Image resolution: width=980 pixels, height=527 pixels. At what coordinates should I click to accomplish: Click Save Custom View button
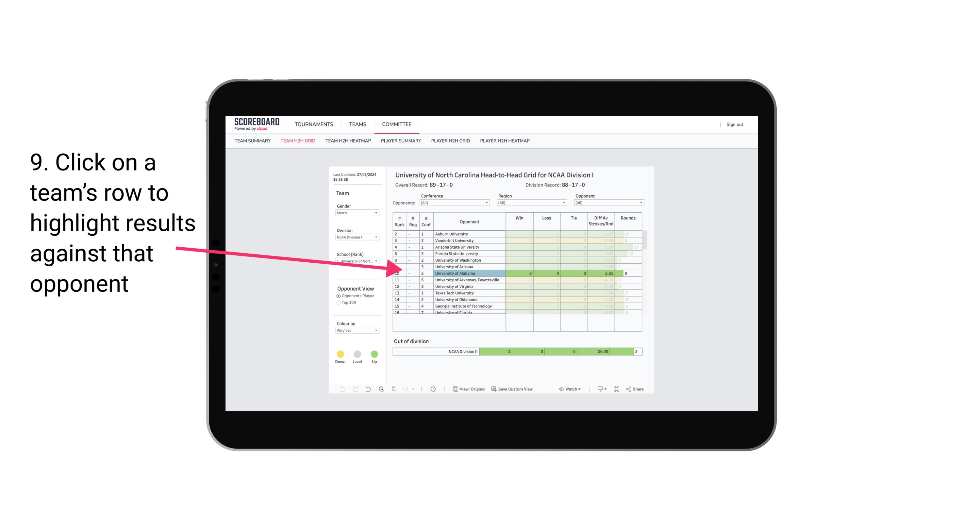513,389
